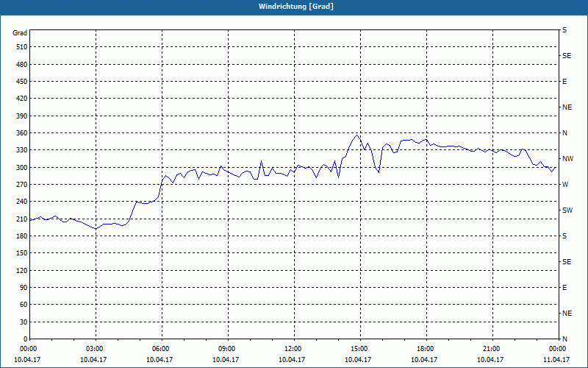Image resolution: width=588 pixels, height=368 pixels.
Task: Select the 12:00 time label
Action: coord(294,349)
